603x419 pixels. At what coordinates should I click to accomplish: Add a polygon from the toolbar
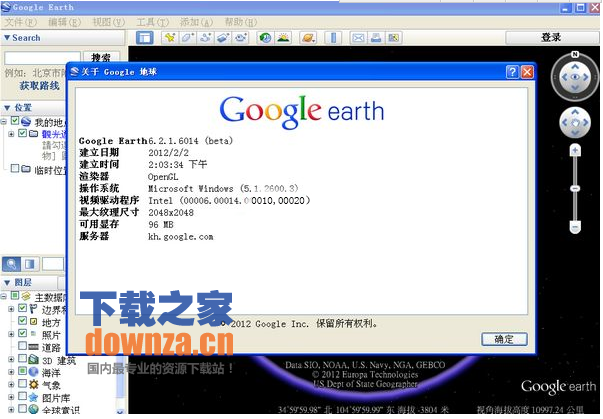tap(188, 38)
